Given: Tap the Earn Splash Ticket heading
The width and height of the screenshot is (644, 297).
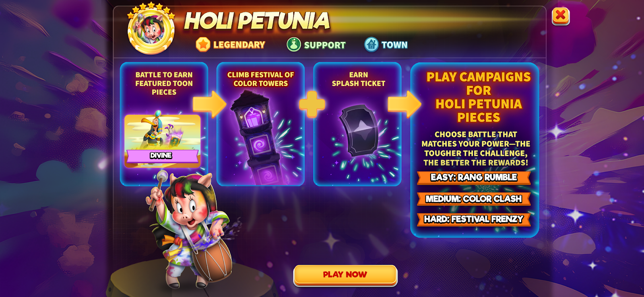Looking at the screenshot, I should pos(358,79).
